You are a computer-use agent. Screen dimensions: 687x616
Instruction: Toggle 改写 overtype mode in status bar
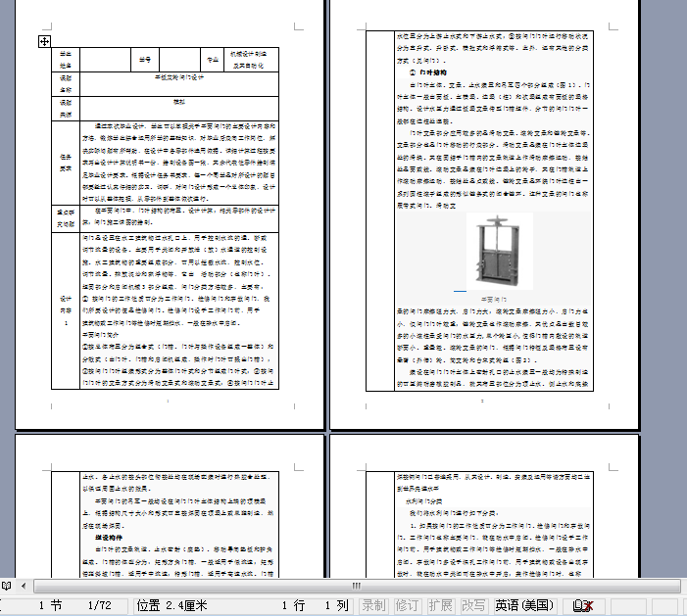(473, 605)
